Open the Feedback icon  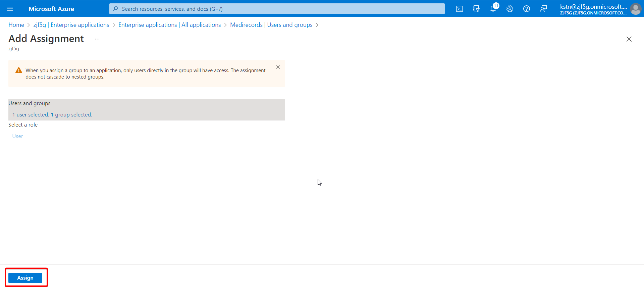tap(543, 9)
